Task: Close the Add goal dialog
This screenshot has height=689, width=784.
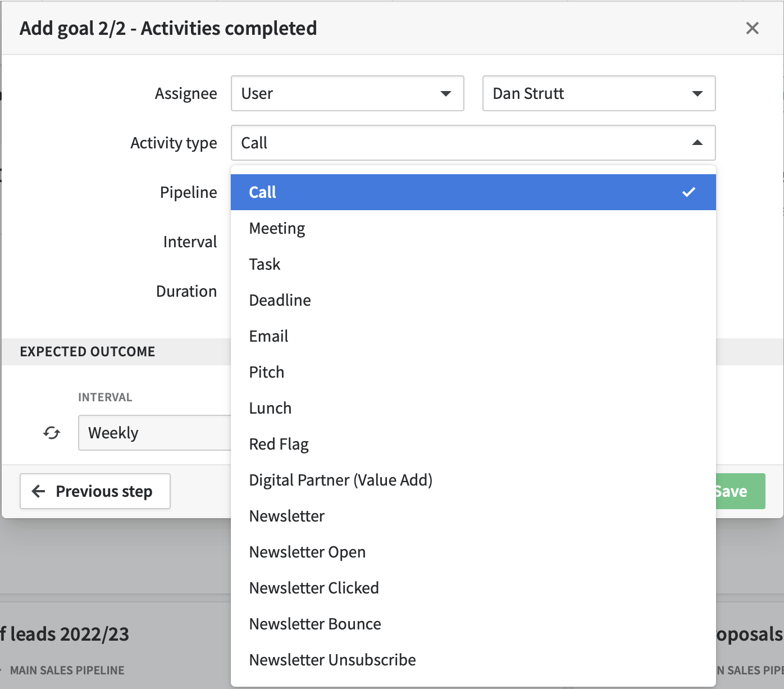Action: pyautogui.click(x=753, y=28)
